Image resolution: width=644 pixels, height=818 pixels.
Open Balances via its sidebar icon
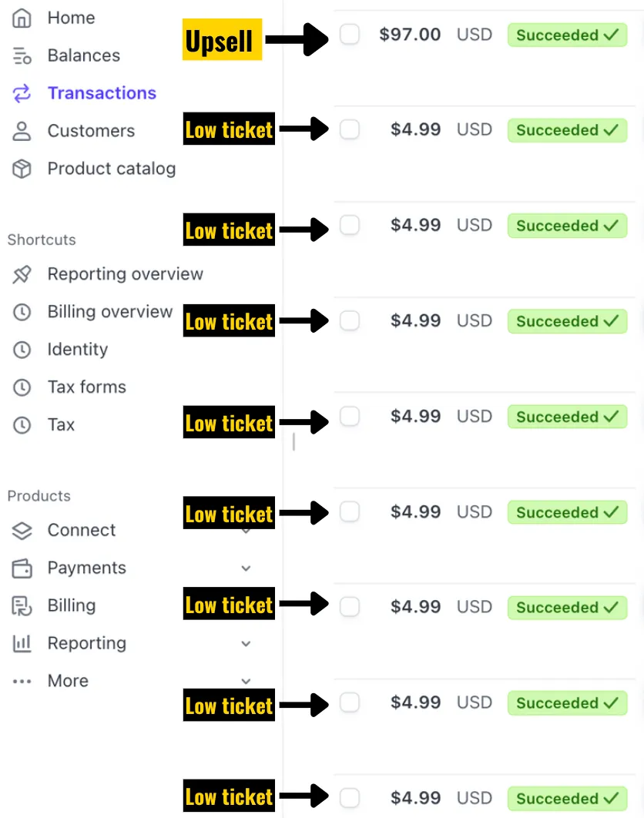click(22, 55)
